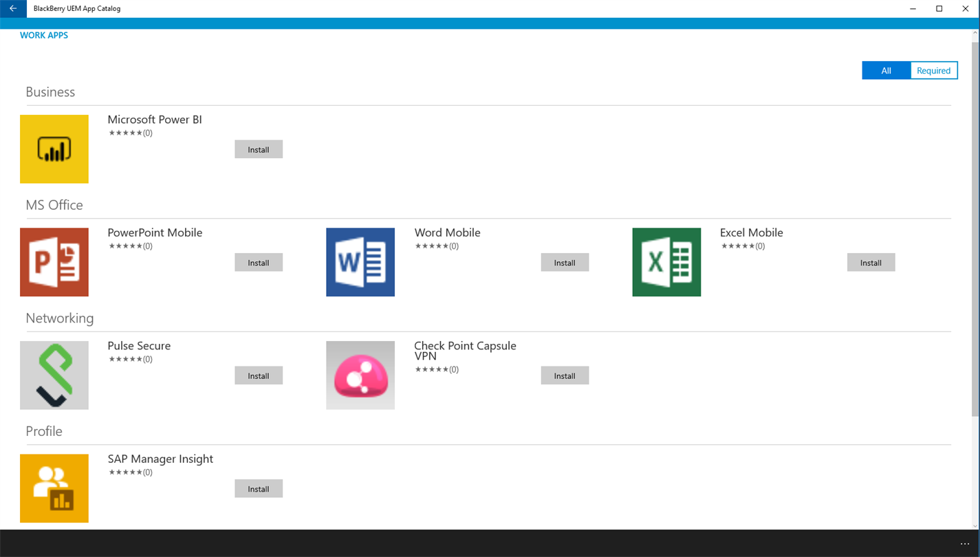
Task: Go back using the arrow icon
Action: tap(13, 8)
